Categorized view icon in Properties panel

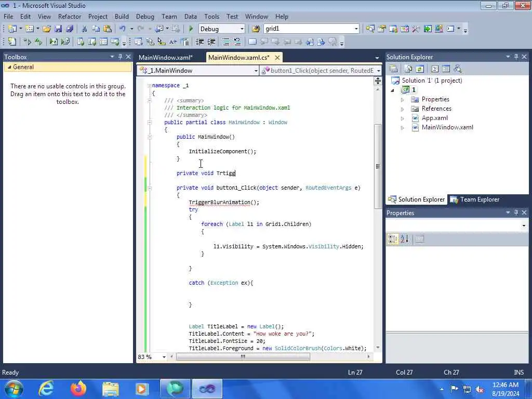coord(393,239)
